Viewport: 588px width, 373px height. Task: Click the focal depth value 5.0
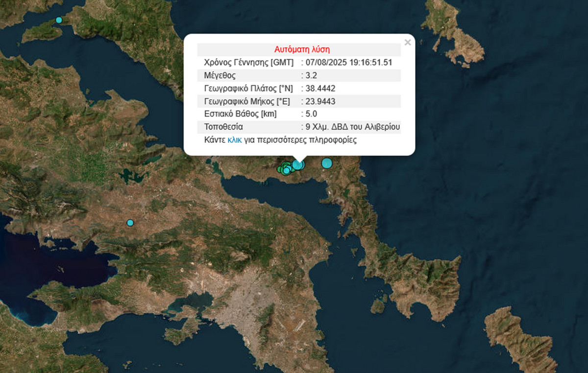[311, 114]
